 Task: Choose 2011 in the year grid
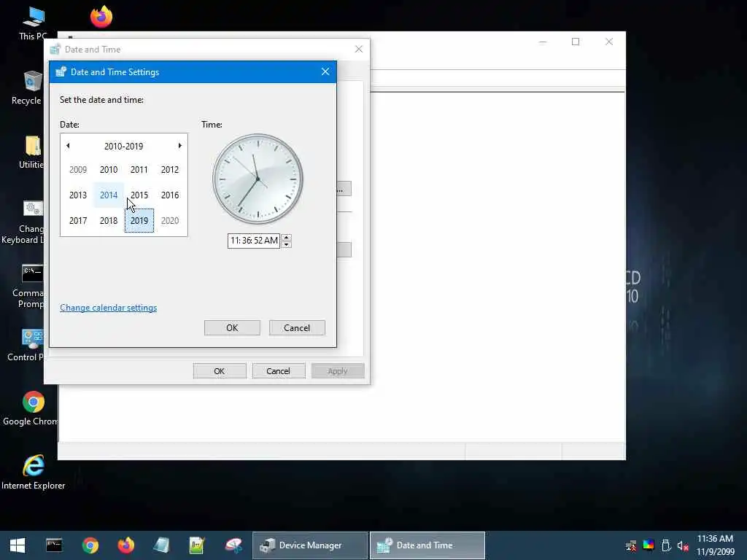click(139, 169)
